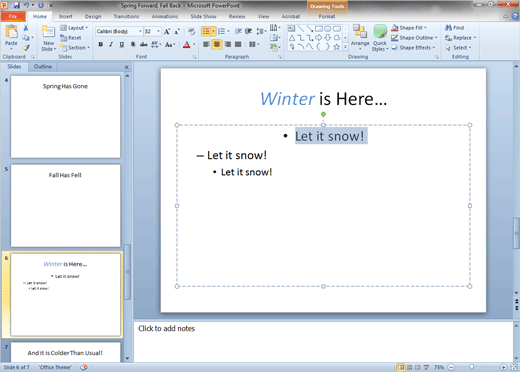
Task: Open Quick Styles gallery
Action: [x=380, y=38]
